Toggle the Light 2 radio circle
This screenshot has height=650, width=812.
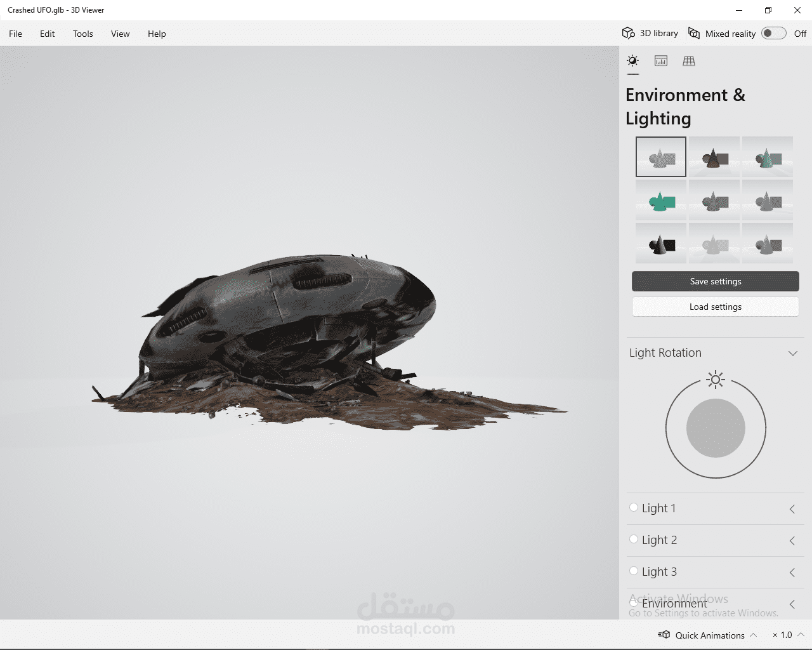point(634,540)
